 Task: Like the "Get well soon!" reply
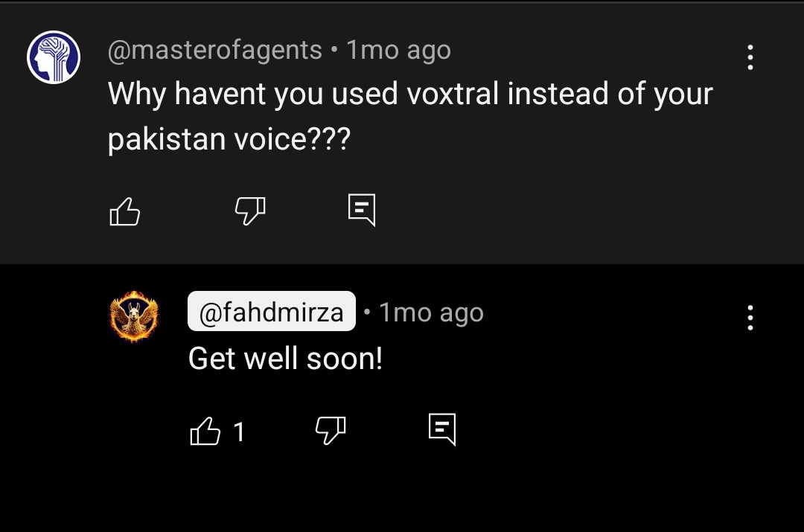(x=205, y=431)
